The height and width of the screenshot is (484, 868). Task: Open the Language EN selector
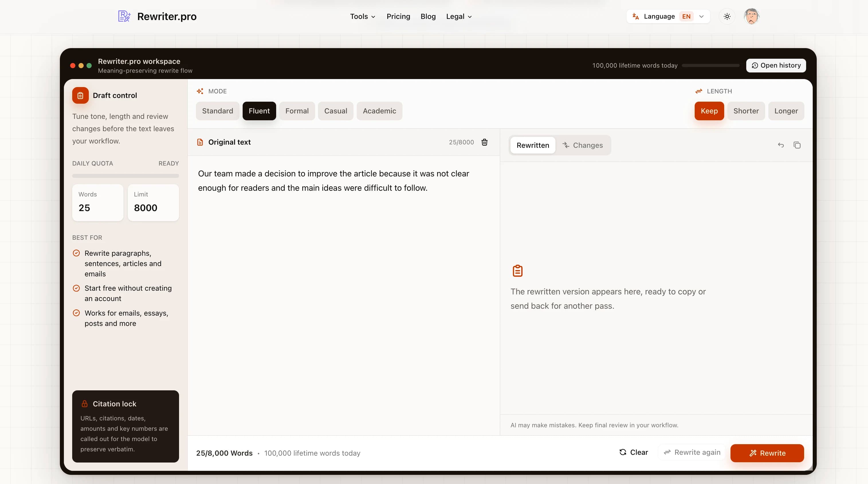[x=668, y=16]
